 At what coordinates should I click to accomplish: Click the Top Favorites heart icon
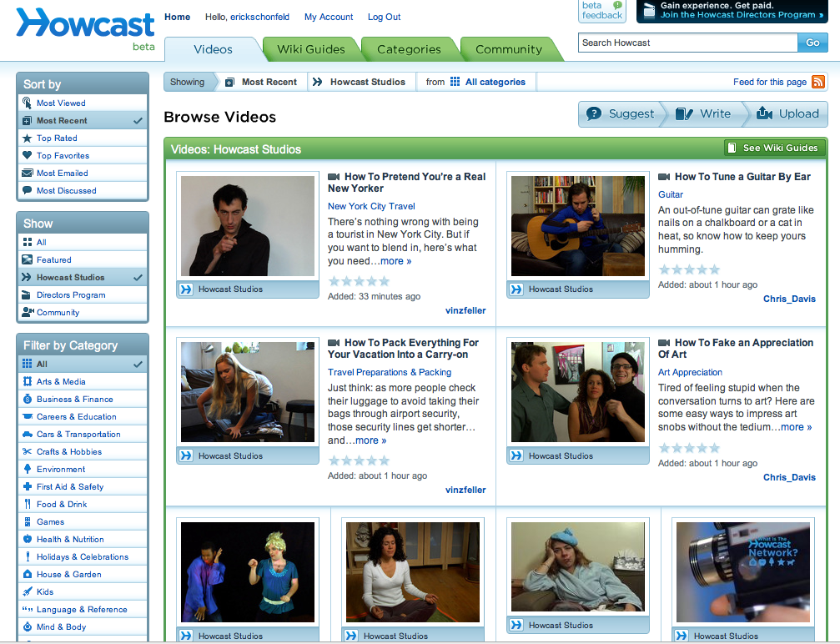tap(27, 155)
